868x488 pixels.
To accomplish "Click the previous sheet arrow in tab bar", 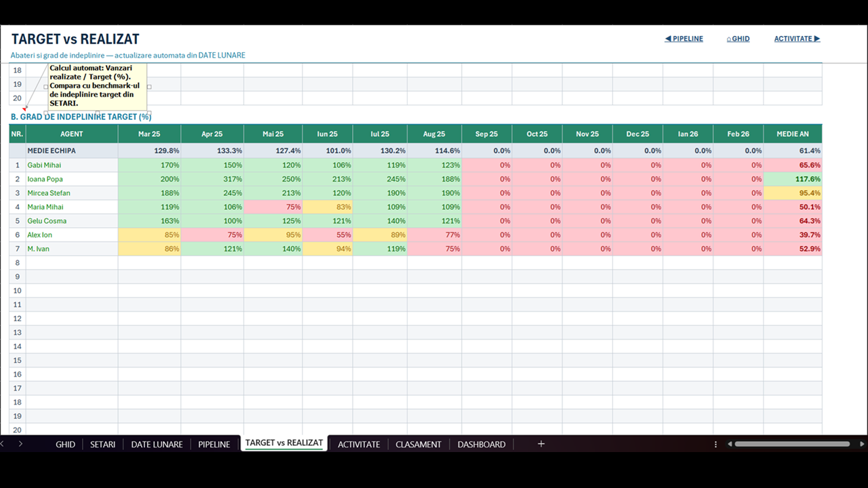I will (2, 444).
